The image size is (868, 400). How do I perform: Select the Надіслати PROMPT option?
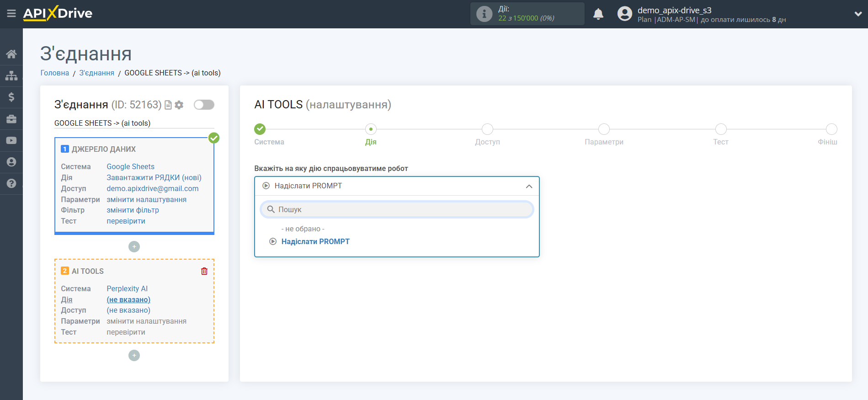click(315, 242)
